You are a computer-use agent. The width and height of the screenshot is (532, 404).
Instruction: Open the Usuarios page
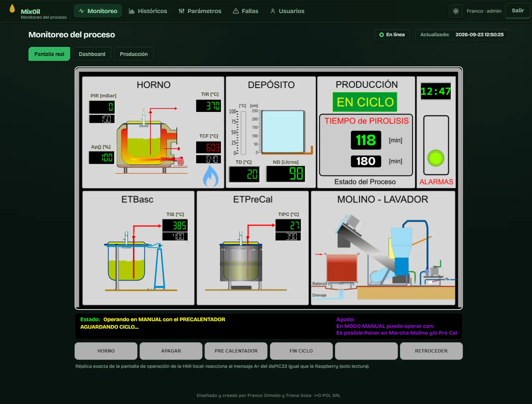click(287, 11)
